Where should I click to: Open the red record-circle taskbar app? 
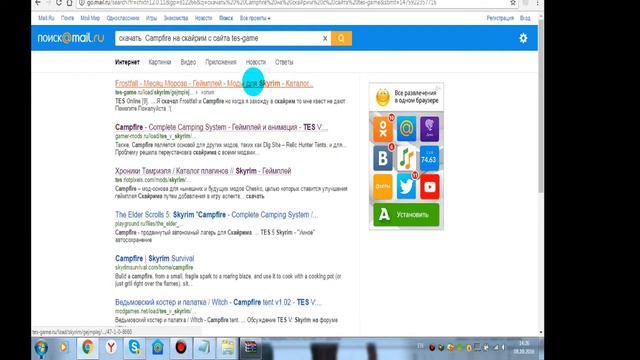[181, 347]
